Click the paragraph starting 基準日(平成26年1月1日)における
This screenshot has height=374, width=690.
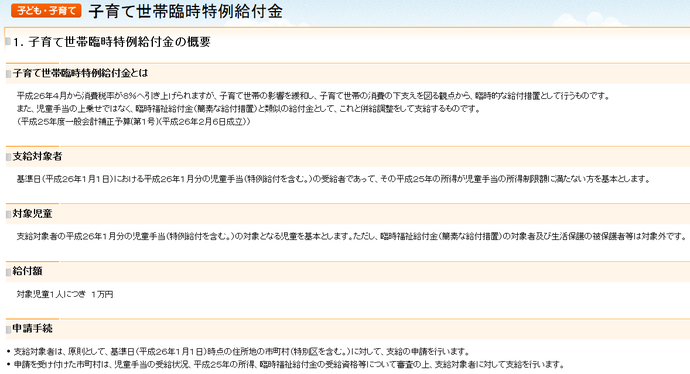(333, 179)
